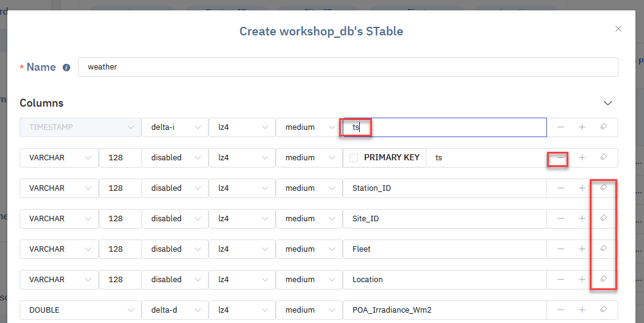Click the tag icon on Site_ID row

tap(603, 218)
